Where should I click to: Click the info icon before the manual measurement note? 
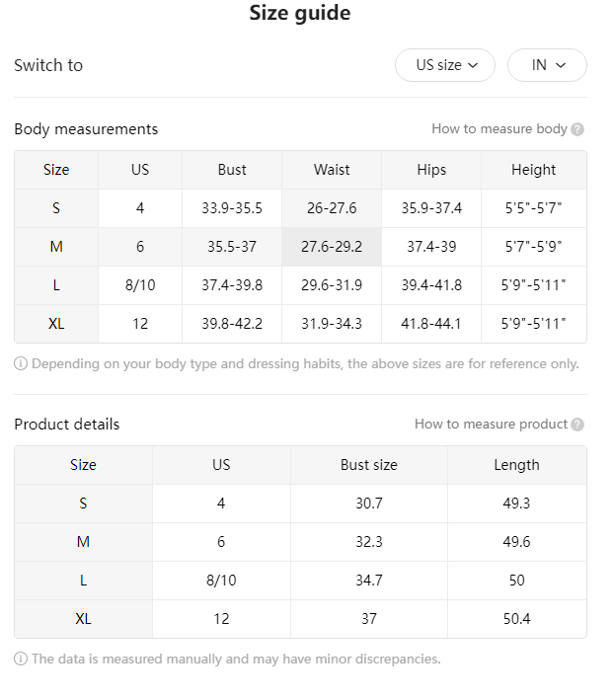pyautogui.click(x=21, y=659)
